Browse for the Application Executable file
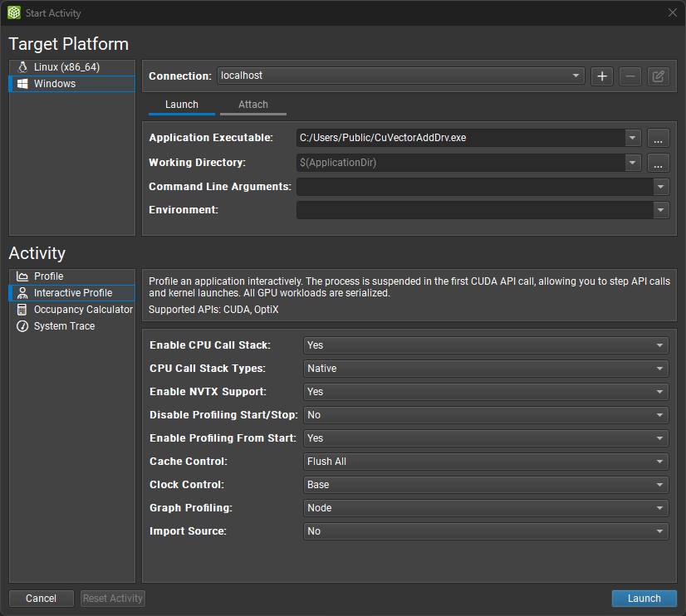 click(658, 138)
